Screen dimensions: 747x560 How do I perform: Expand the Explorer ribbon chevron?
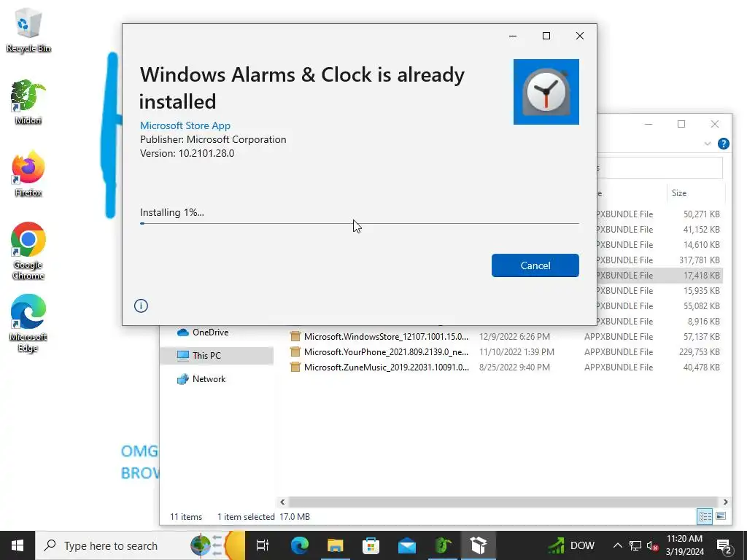click(708, 144)
